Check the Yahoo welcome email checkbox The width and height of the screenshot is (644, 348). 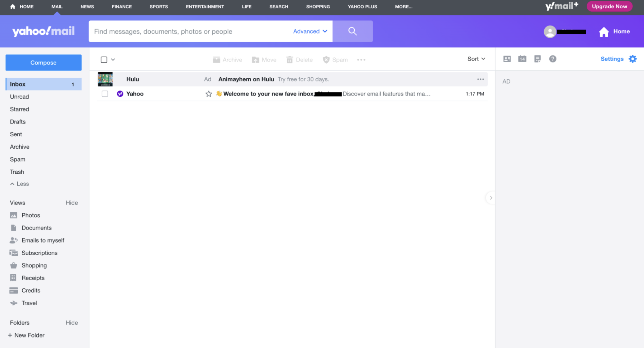[105, 94]
